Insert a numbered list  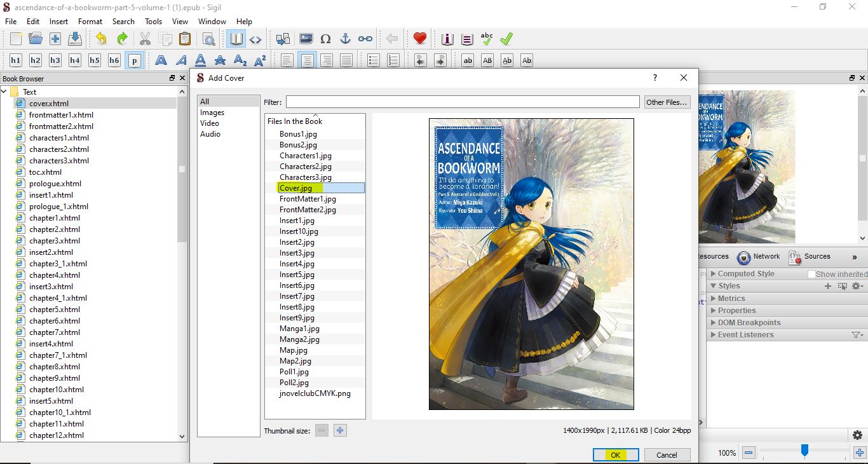coord(393,60)
